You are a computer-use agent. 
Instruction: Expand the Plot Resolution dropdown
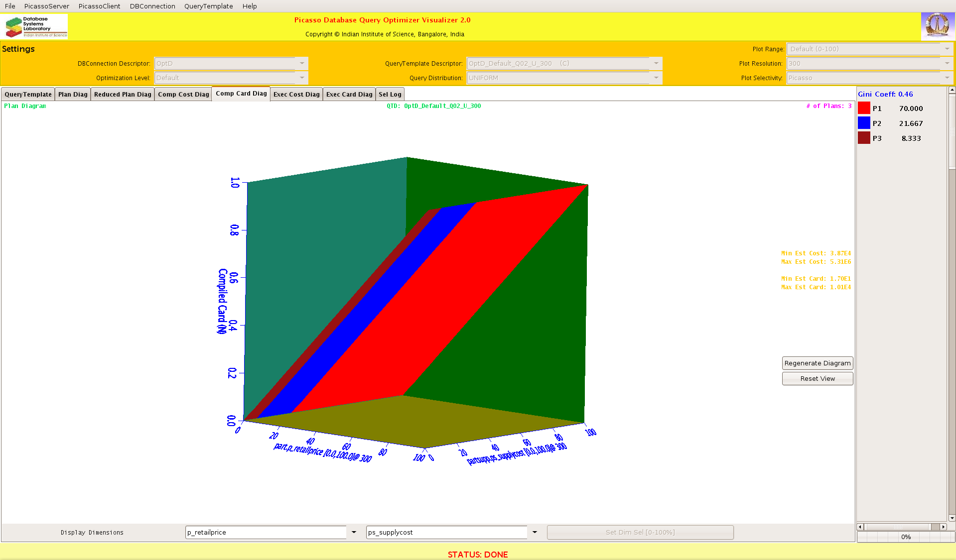(x=947, y=63)
